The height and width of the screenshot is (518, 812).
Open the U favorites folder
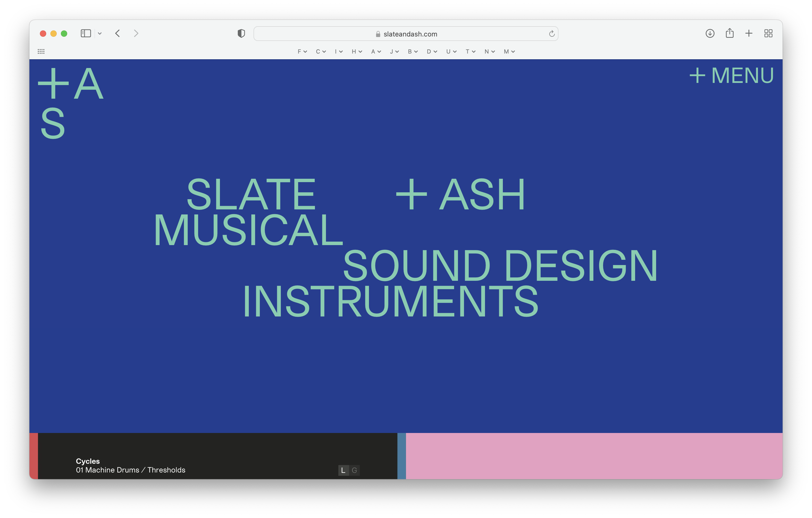coord(451,52)
